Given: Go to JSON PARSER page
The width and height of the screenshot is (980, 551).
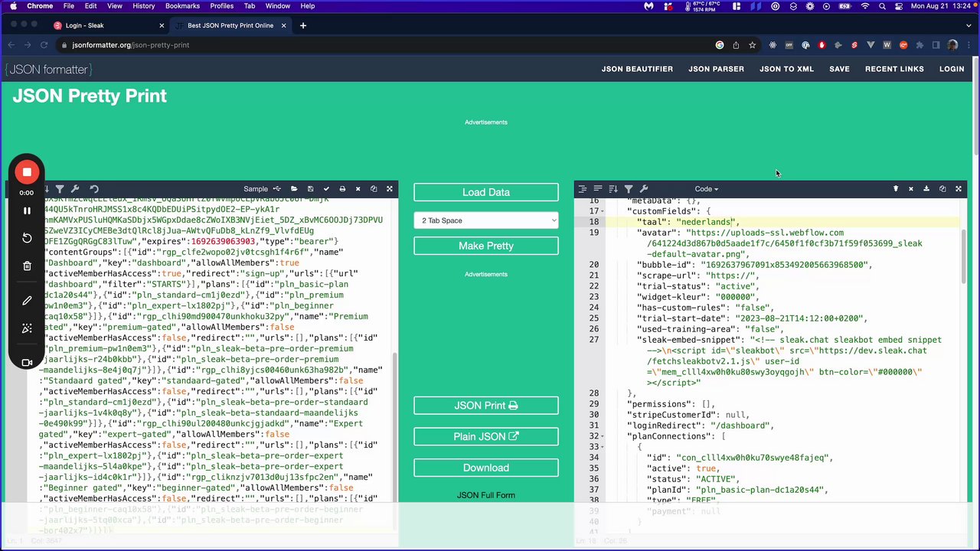Looking at the screenshot, I should (x=716, y=69).
